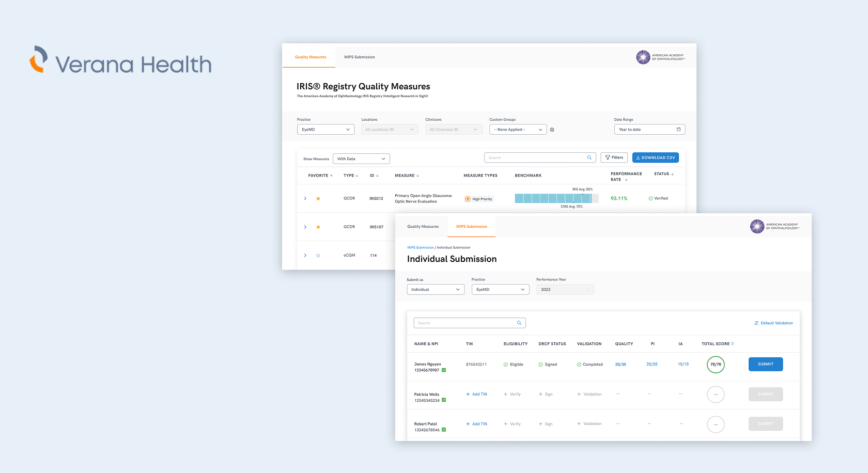Click the magnifier in Individual Submission search
The height and width of the screenshot is (473, 868).
519,323
